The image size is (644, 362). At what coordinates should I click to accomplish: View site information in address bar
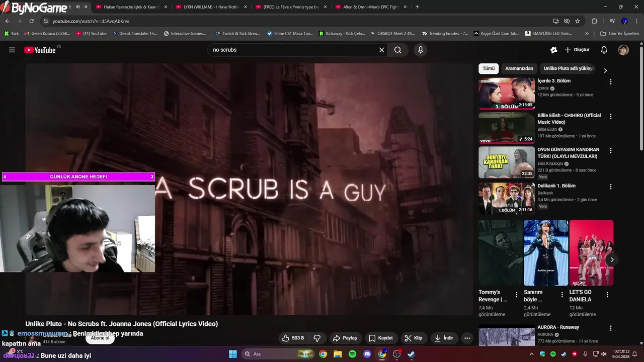(x=46, y=21)
